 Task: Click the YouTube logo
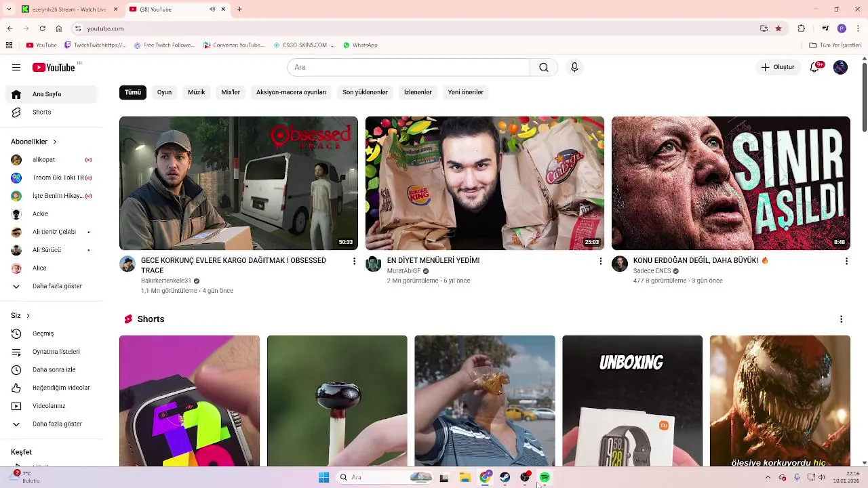tap(54, 67)
